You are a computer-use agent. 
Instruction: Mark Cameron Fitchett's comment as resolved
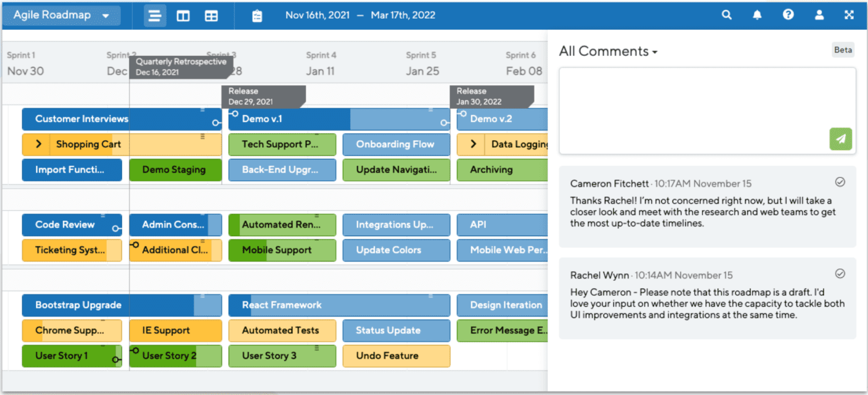click(840, 182)
